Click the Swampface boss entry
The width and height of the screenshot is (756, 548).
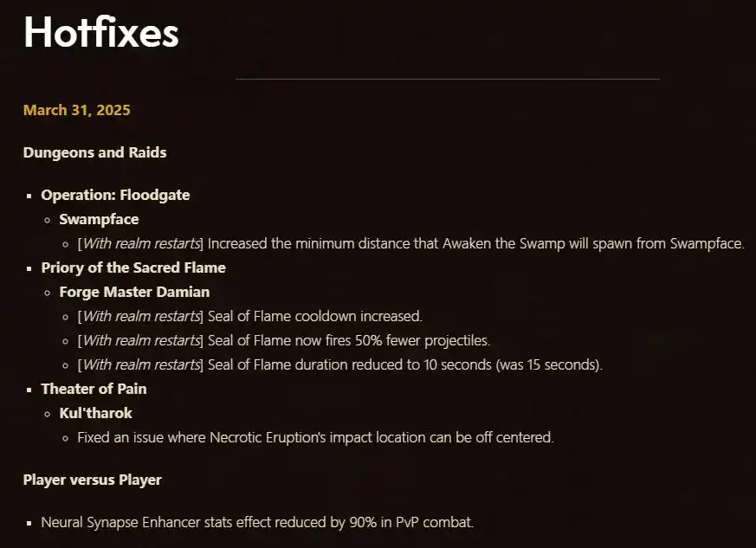click(99, 219)
